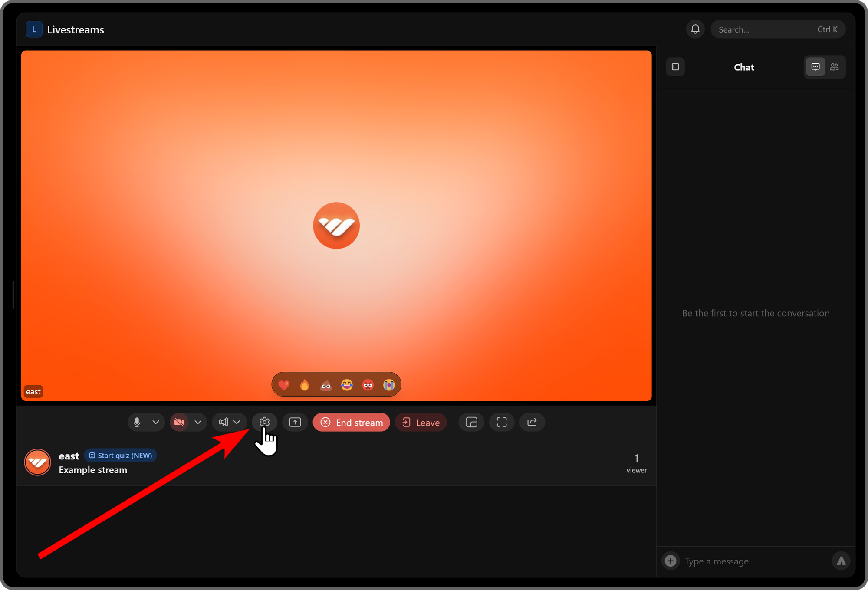
Task: Switch to the participants tab
Action: pyautogui.click(x=834, y=67)
